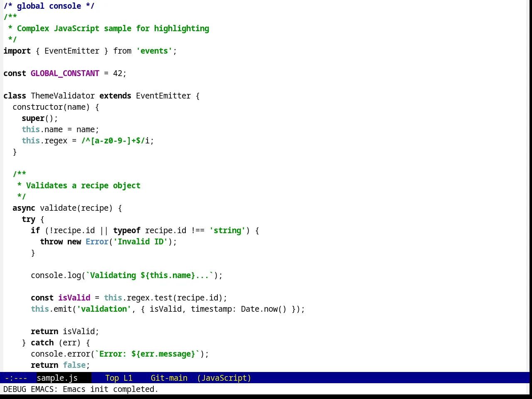Click the comment 'Complex JavaScript sample for highlighting'
The height and width of the screenshot is (399, 532).
point(113,28)
